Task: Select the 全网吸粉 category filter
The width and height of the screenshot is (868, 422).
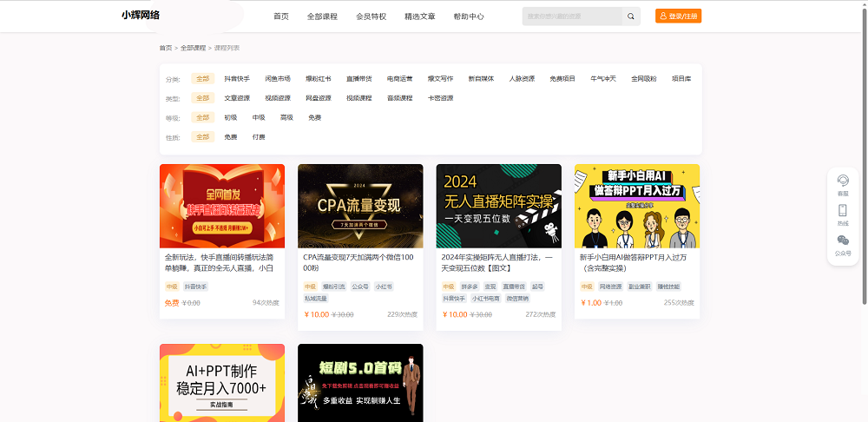Action: 644,79
